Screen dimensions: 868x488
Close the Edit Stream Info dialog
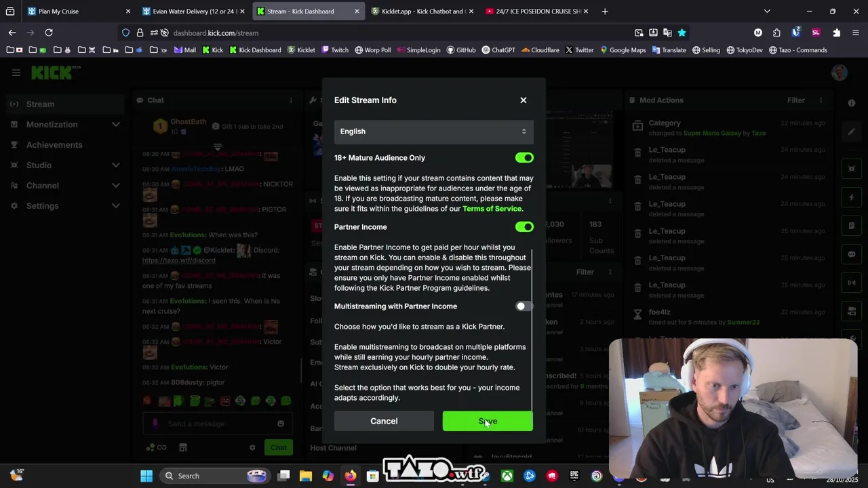(524, 100)
